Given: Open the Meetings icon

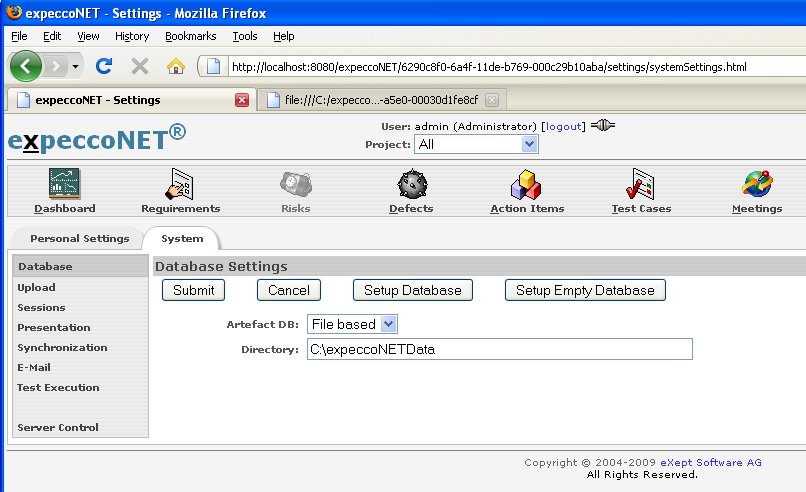Looking at the screenshot, I should pos(757,184).
